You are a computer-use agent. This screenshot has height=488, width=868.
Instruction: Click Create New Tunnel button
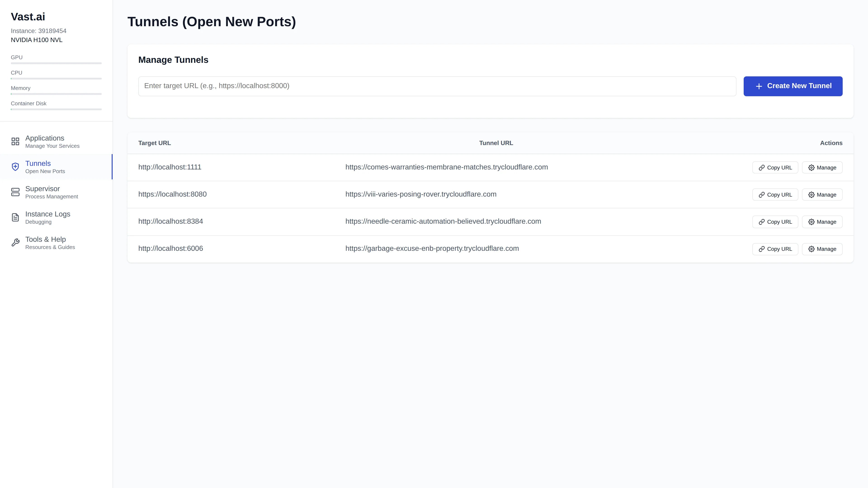point(793,86)
